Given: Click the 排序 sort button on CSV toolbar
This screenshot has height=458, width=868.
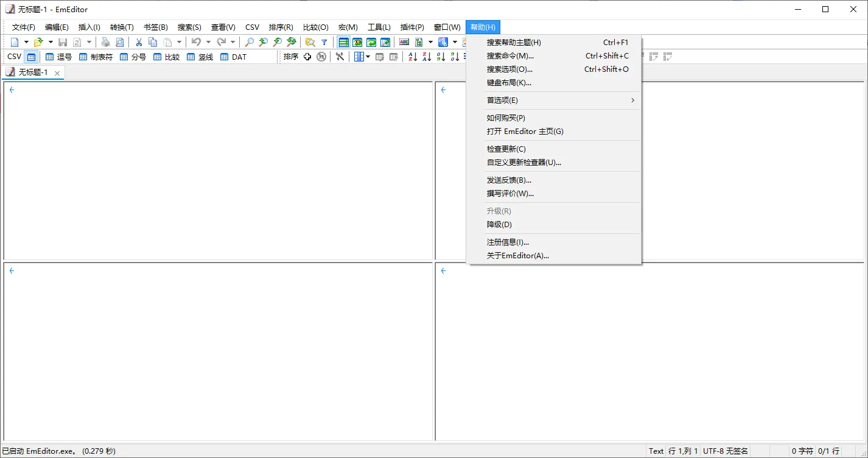Looking at the screenshot, I should (x=291, y=56).
